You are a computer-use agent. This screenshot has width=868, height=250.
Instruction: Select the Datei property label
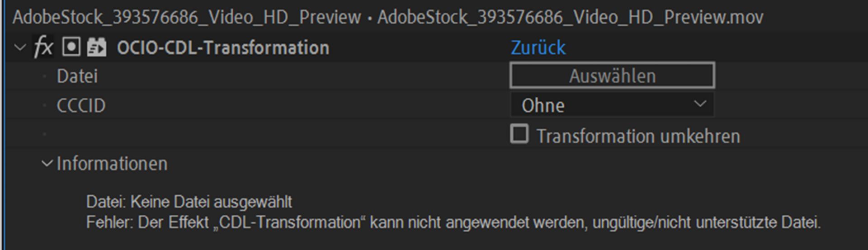tap(77, 76)
